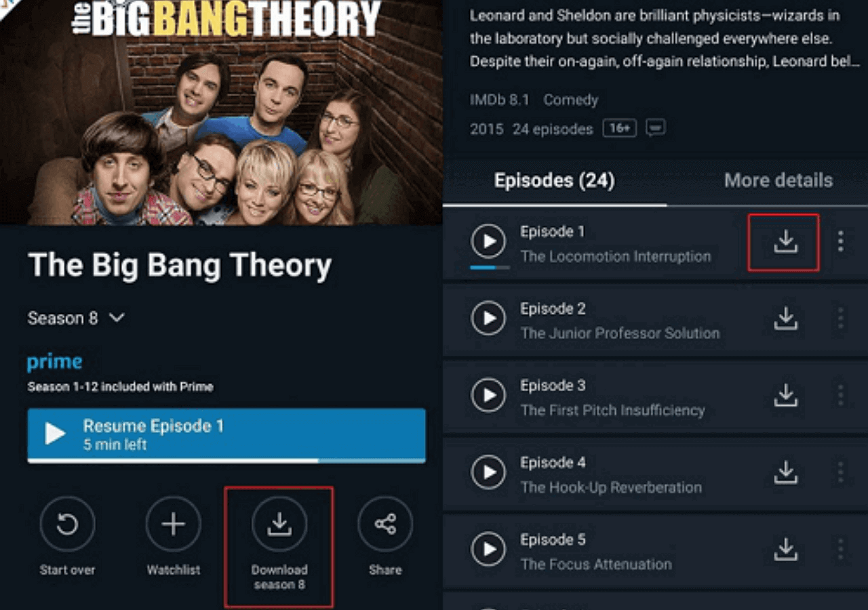Play Episode 2 with the play icon
Screen dimensions: 868x610
coord(488,319)
